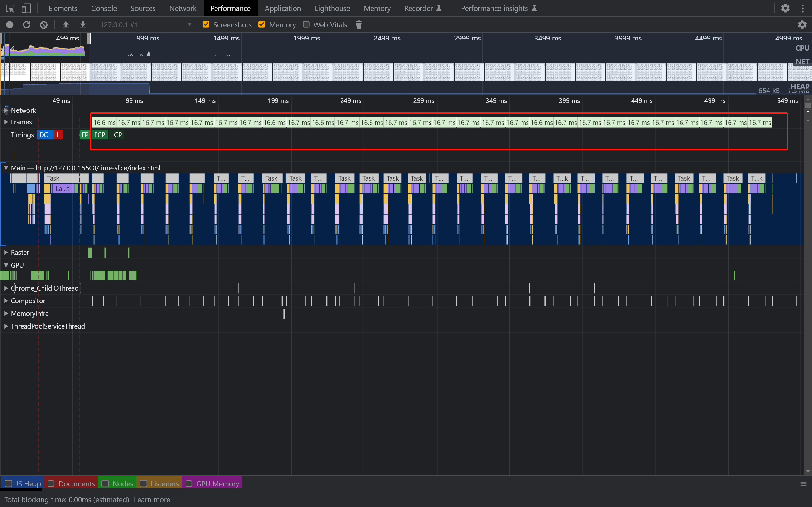Activate the inspect element picker icon

(10, 8)
